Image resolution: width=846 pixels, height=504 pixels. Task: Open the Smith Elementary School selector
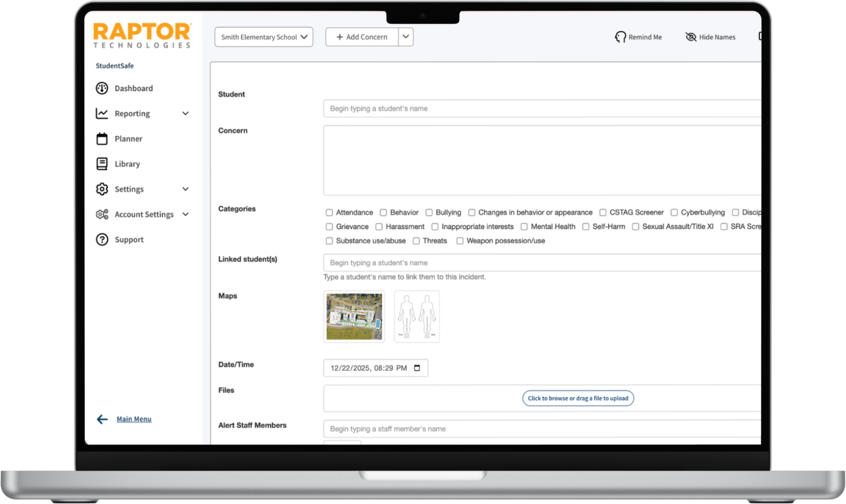click(x=264, y=37)
